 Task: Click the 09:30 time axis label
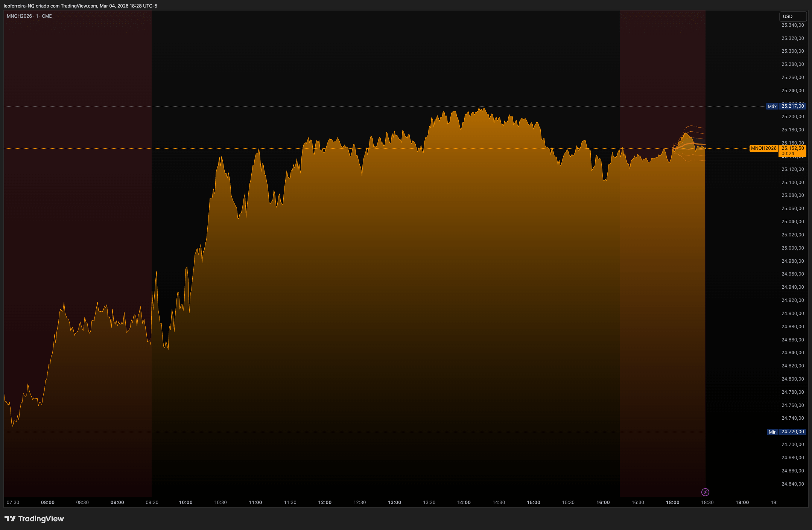(x=152, y=503)
